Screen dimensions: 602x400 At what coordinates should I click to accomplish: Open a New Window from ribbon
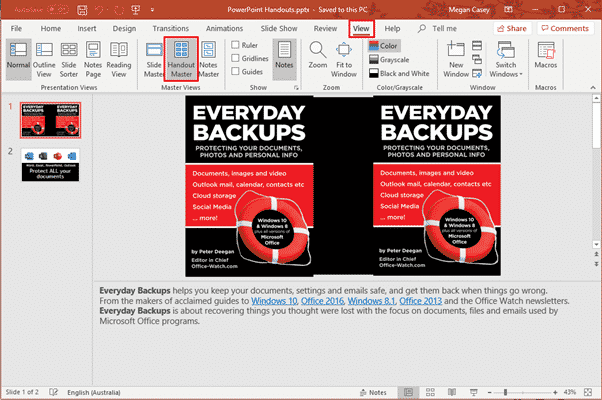pyautogui.click(x=457, y=61)
